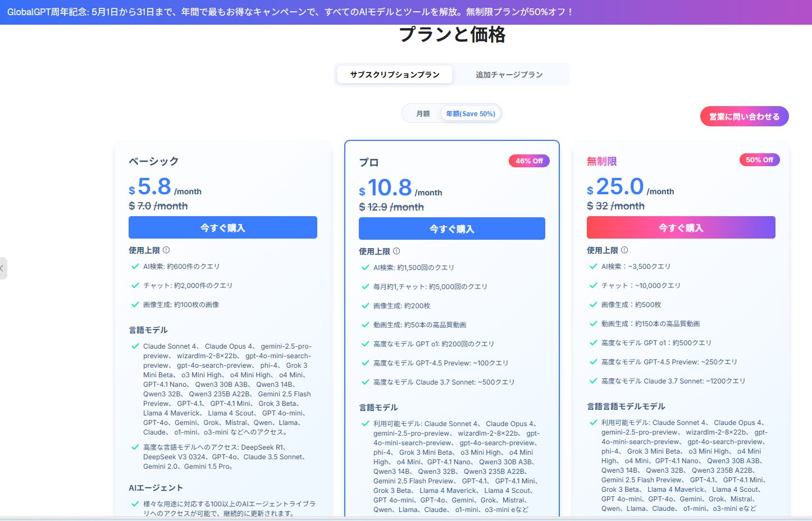Click the struck-through $12.9 /month price
812x521 pixels.
(391, 207)
